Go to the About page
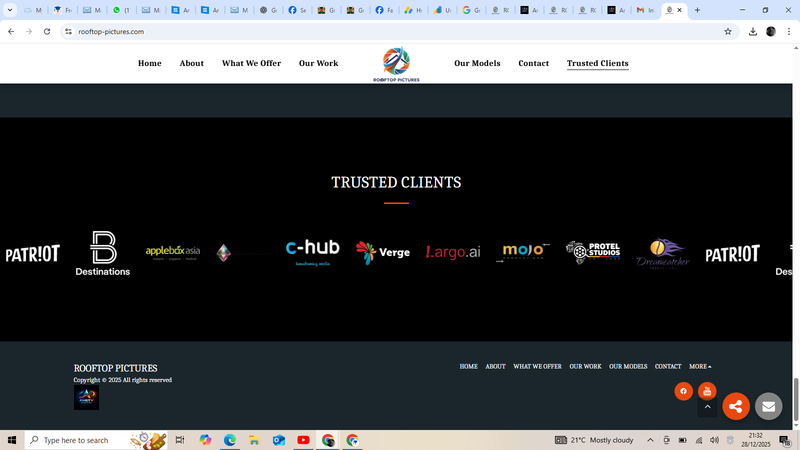 pos(191,63)
